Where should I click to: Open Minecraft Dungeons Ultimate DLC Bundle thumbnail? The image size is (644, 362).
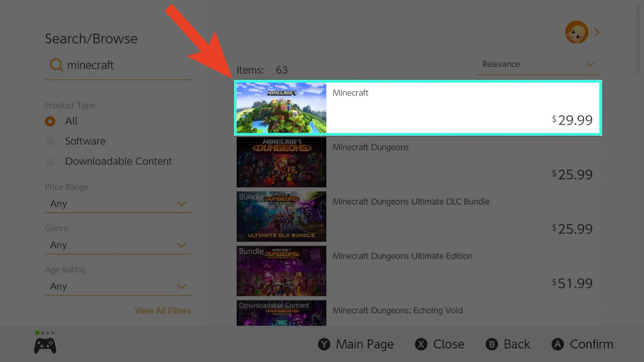point(281,217)
